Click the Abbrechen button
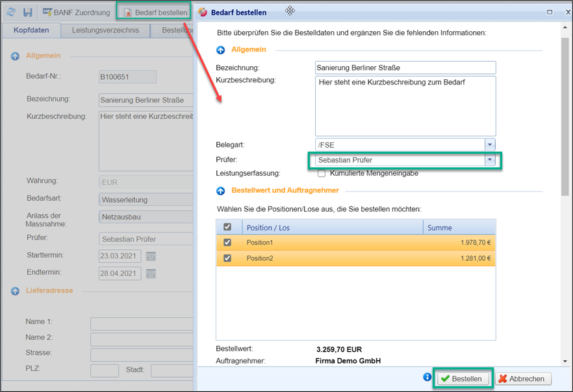 [x=524, y=378]
